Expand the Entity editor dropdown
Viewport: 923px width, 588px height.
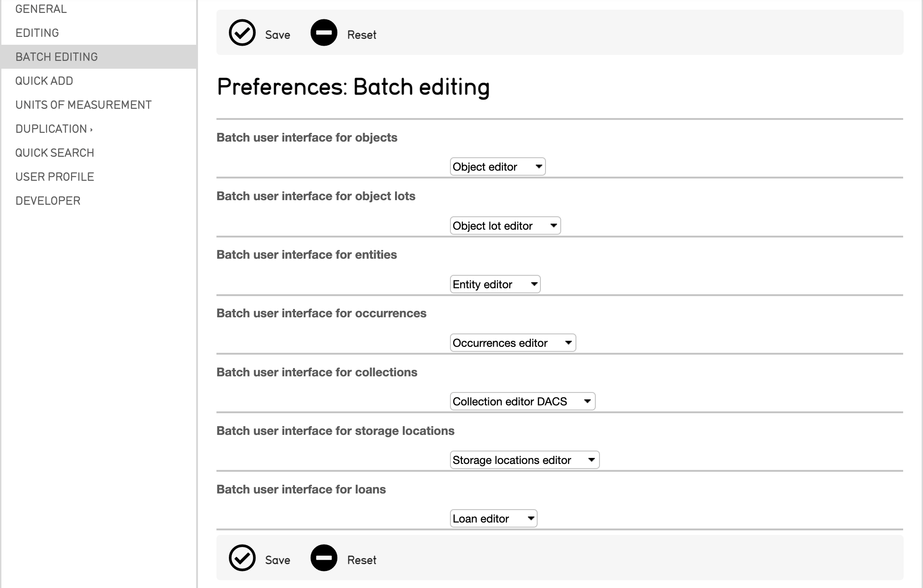495,285
